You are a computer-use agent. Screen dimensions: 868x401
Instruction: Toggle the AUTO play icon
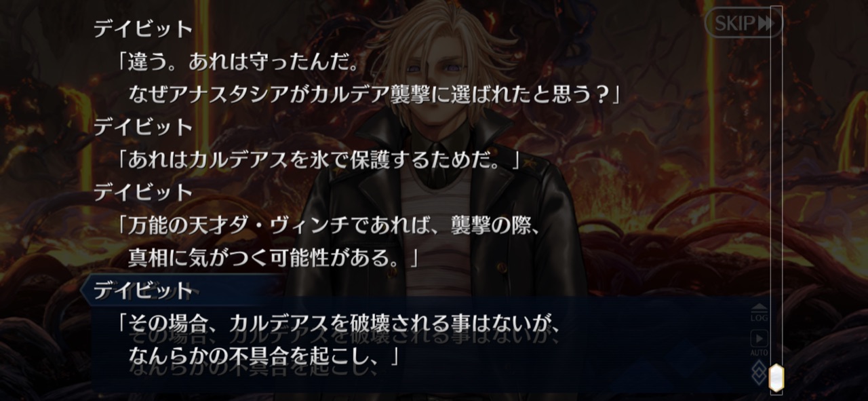(759, 341)
